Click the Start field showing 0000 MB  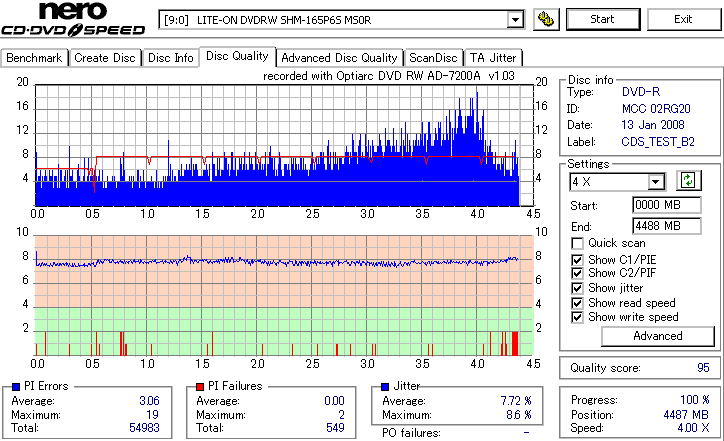pyautogui.click(x=666, y=205)
